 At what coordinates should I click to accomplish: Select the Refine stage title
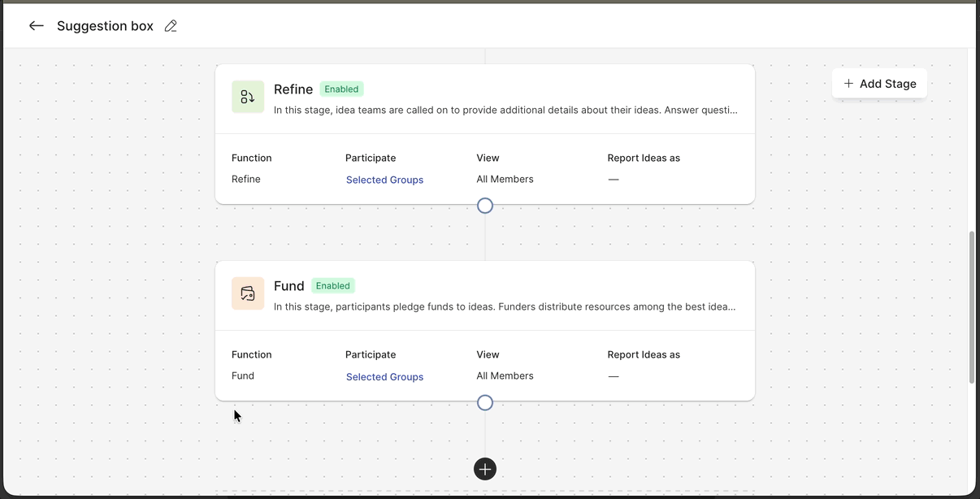[x=293, y=89]
